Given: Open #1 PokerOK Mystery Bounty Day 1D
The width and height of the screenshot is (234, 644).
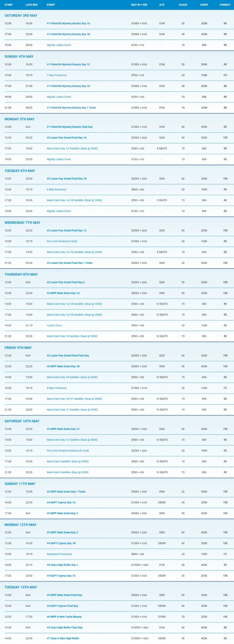Looking at the screenshot, I should point(68,86).
